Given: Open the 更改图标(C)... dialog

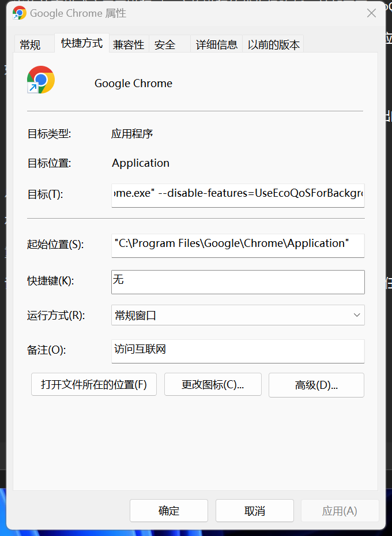Looking at the screenshot, I should 213,385.
